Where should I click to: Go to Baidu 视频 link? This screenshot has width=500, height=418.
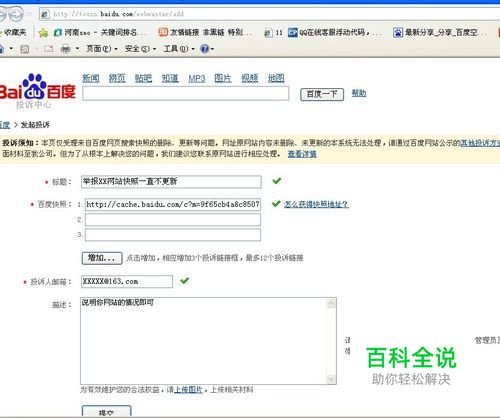(250, 78)
